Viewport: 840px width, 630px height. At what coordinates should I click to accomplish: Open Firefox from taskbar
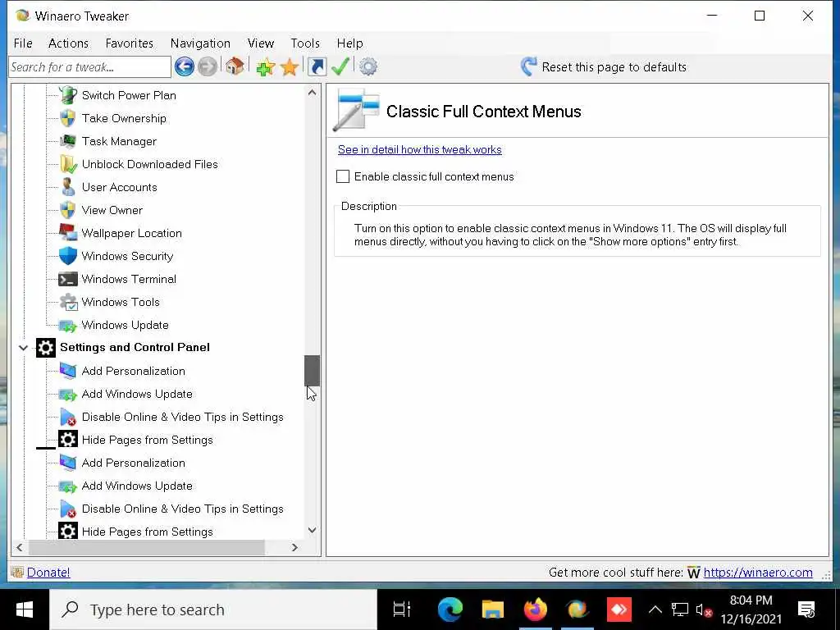click(535, 609)
